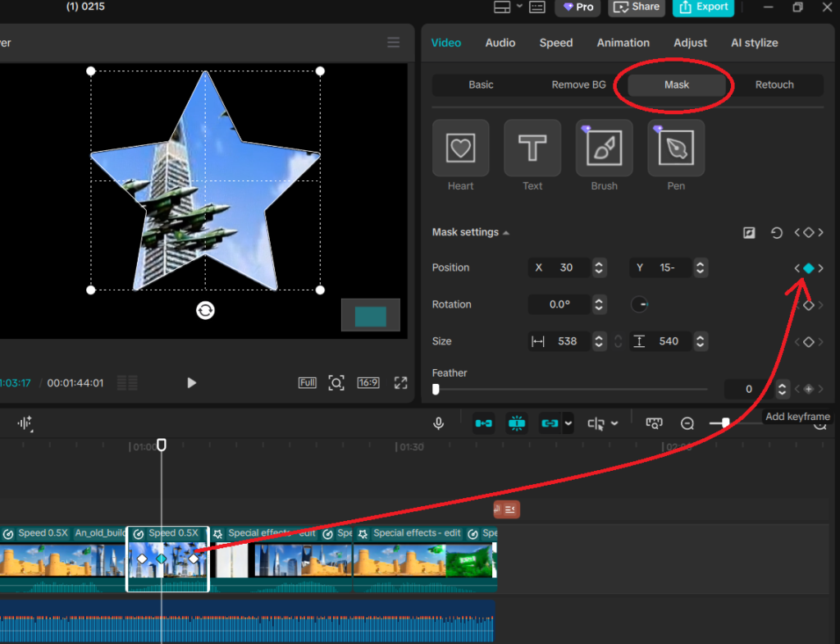This screenshot has height=644, width=840.
Task: Switch to the Animation tab
Action: [623, 43]
